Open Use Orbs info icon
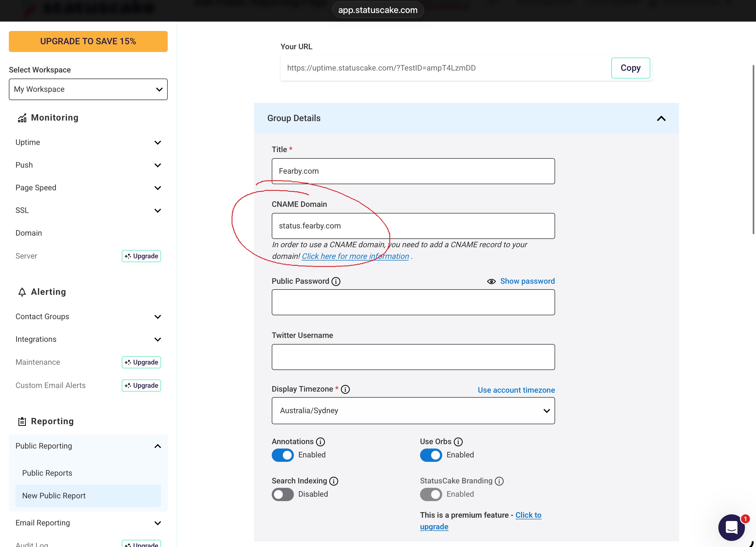Screen dimensions: 756x547 click(x=458, y=442)
